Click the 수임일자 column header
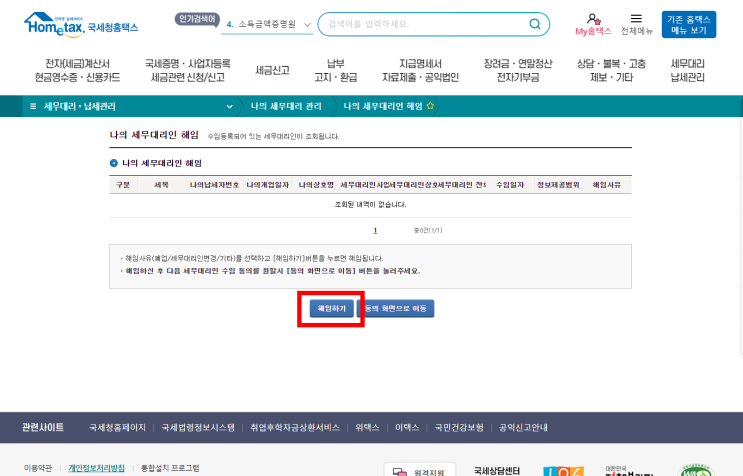Image resolution: width=743 pixels, height=476 pixels. [x=510, y=185]
